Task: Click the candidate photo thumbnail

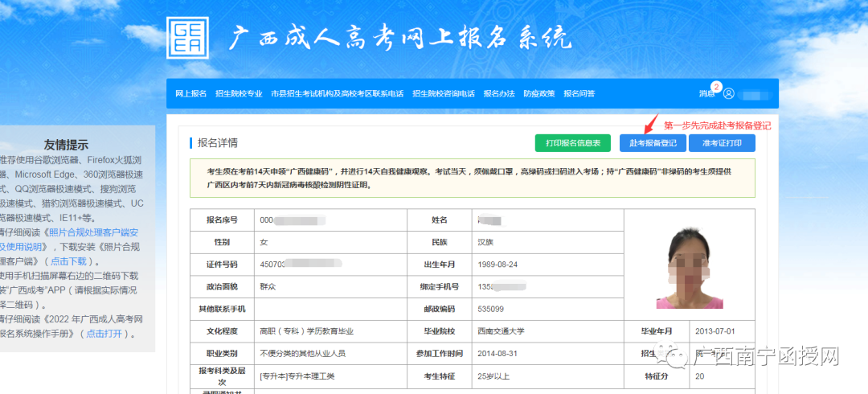Action: pyautogui.click(x=690, y=268)
